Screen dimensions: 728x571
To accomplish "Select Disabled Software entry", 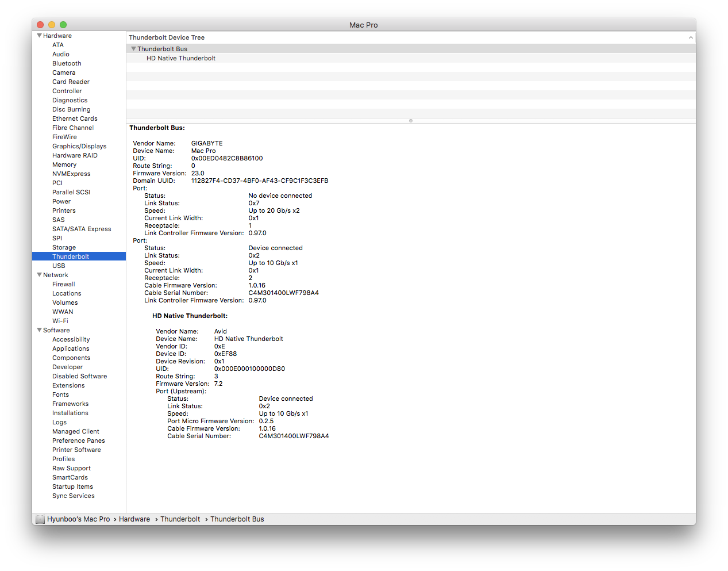I will tap(79, 376).
